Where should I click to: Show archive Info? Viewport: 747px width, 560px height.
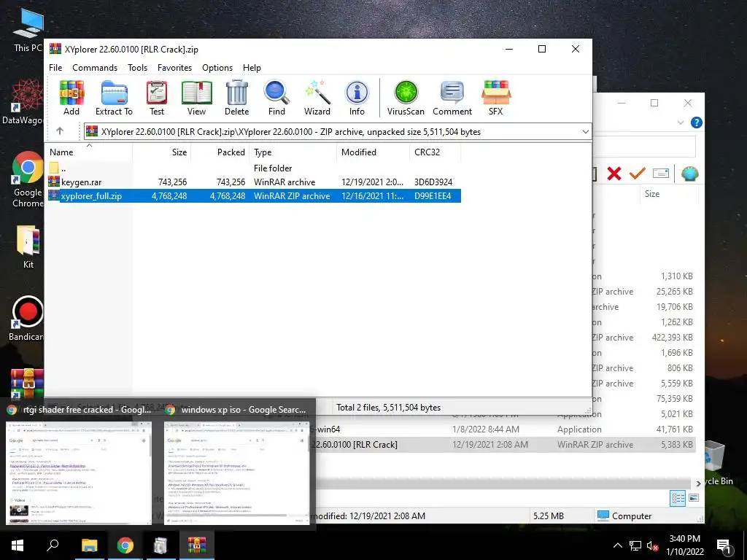point(357,98)
